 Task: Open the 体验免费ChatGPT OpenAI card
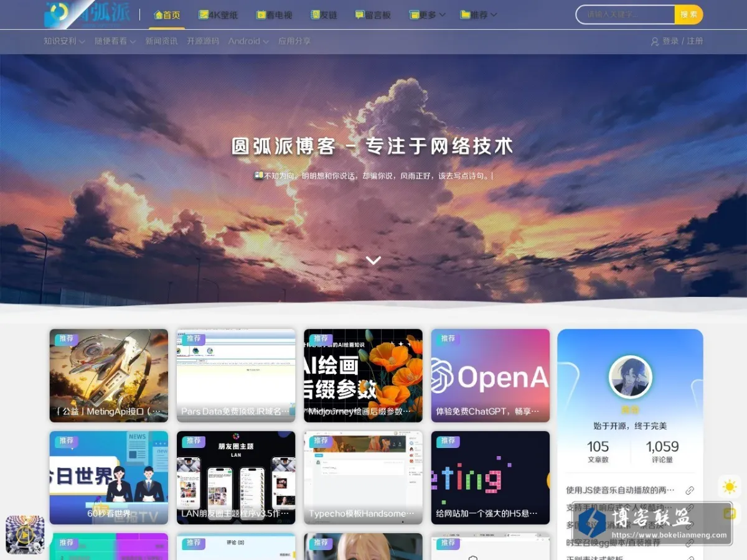tap(491, 376)
